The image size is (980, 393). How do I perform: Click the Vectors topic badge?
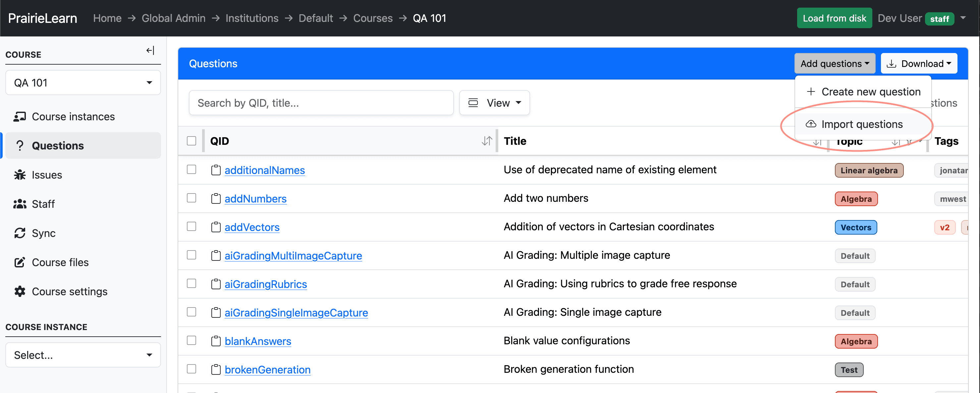856,228
